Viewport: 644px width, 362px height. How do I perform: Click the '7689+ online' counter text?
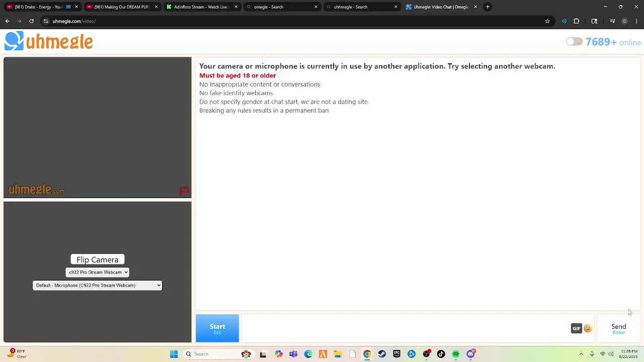coord(613,42)
